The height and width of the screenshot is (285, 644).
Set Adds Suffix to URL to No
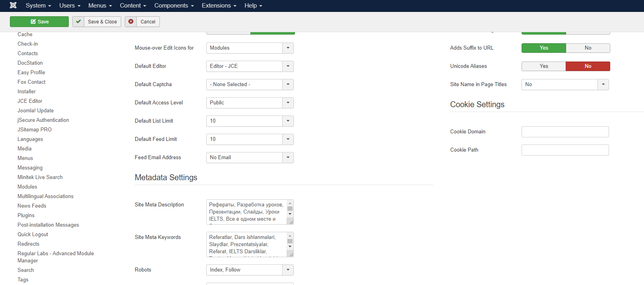(x=588, y=48)
